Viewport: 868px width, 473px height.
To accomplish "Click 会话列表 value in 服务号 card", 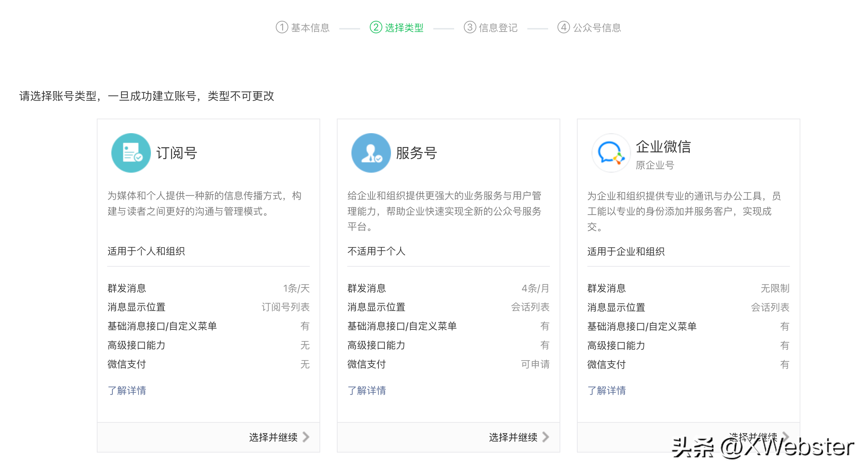I will 530,307.
